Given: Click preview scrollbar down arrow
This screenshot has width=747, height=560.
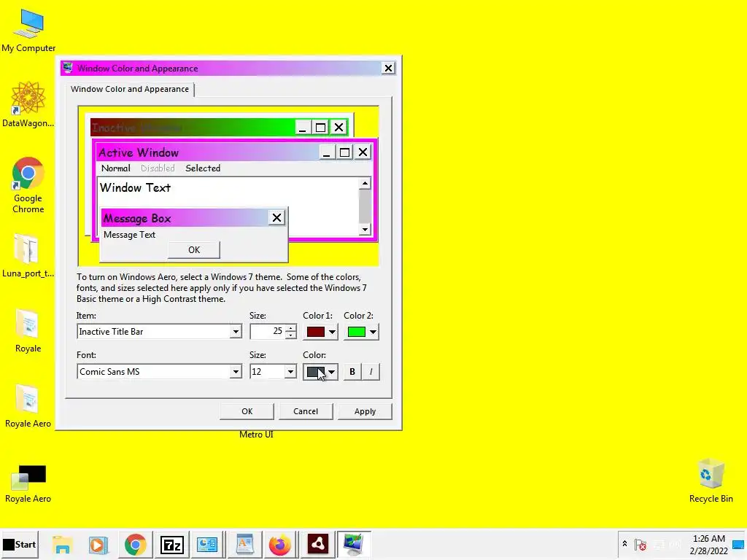Looking at the screenshot, I should tap(365, 230).
